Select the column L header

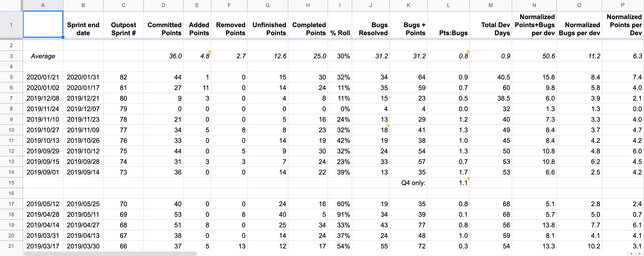449,5
